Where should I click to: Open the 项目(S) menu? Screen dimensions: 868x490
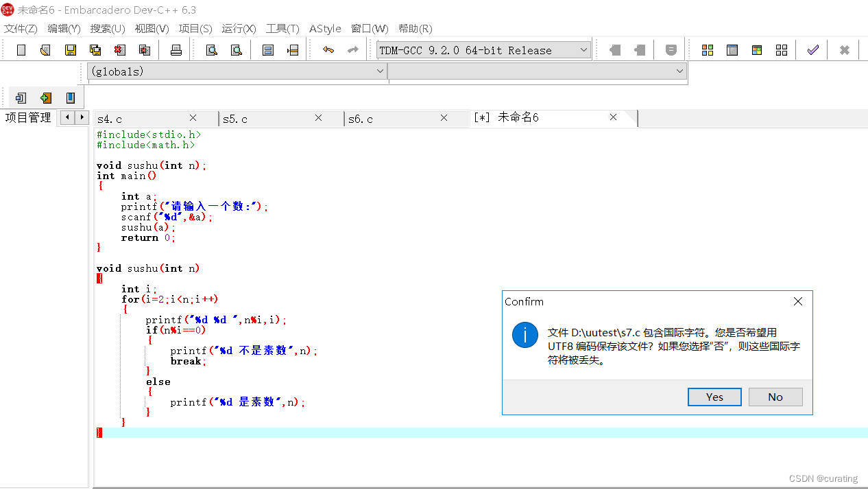[x=195, y=29]
